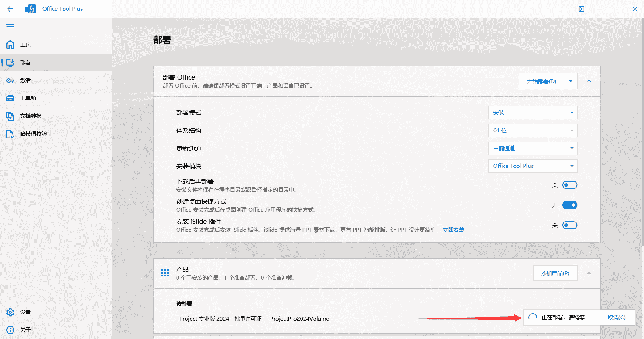Click the command panel icon in title bar
Screen dimensions: 644x339
[581, 9]
